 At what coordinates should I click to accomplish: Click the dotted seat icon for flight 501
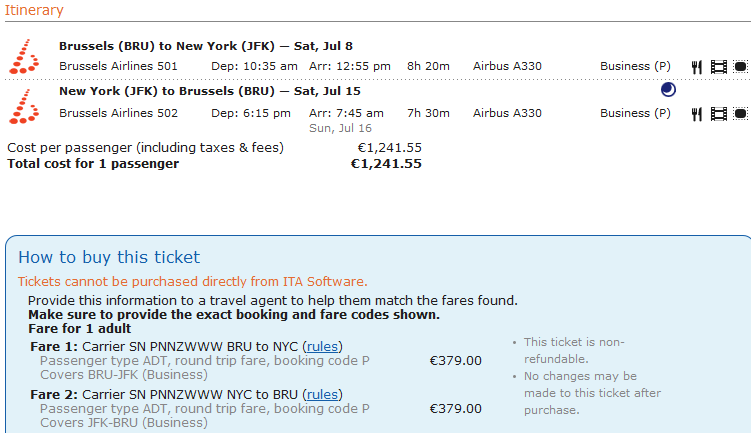pos(740,67)
